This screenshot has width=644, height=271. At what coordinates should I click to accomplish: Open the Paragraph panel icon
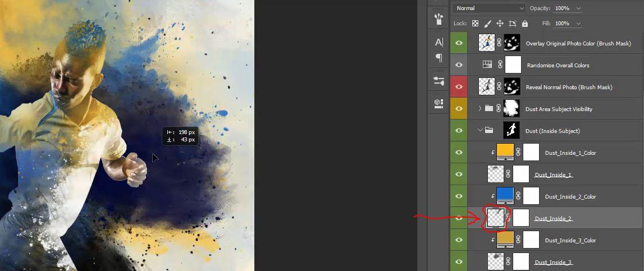(439, 57)
